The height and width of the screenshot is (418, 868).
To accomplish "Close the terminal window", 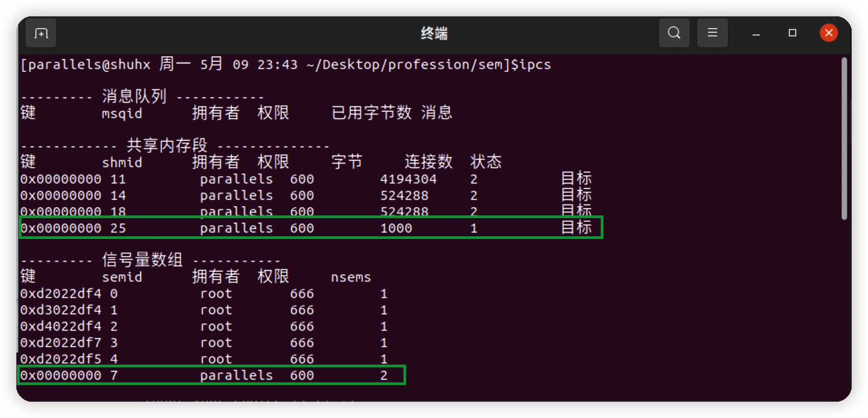I will pyautogui.click(x=828, y=33).
